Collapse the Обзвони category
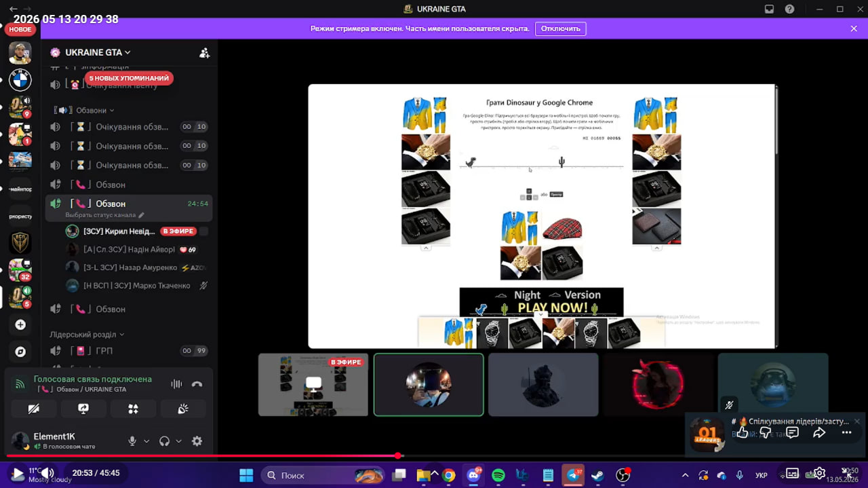Viewport: 868px width, 488px height. pos(84,110)
